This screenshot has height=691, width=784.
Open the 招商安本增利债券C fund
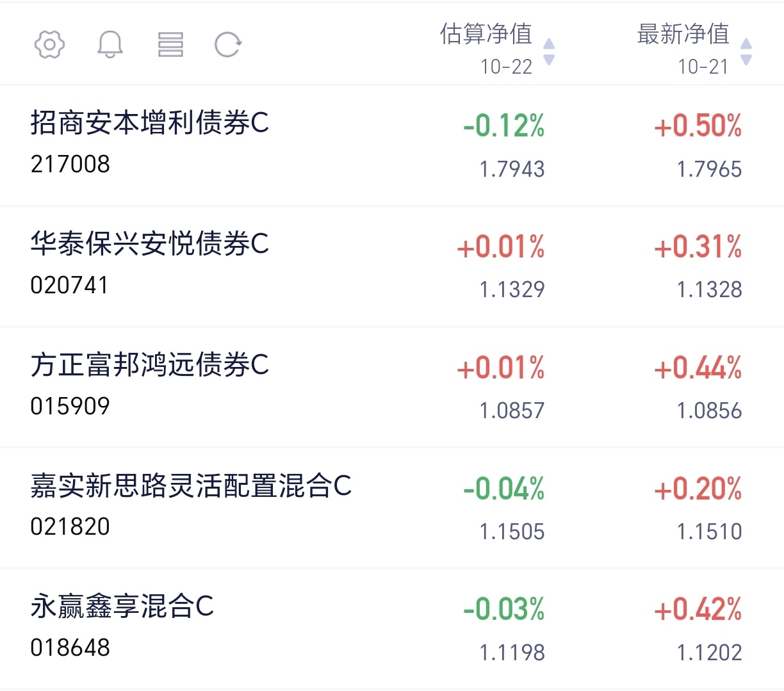point(150,123)
